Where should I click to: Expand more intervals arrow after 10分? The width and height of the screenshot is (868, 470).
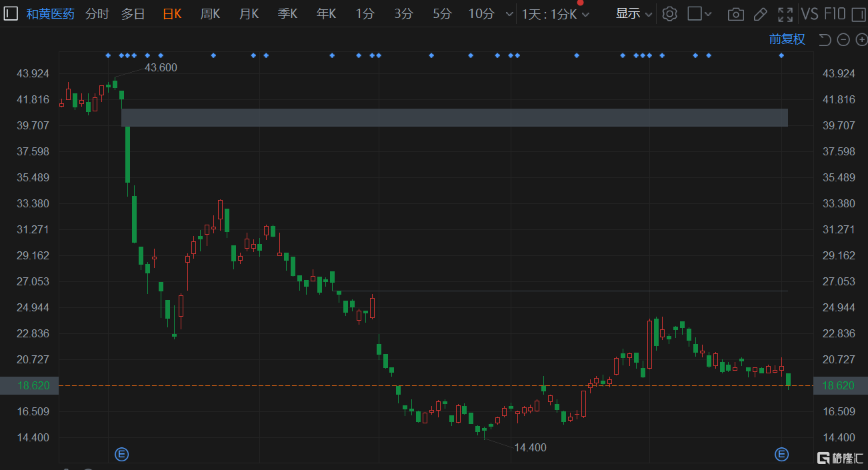coord(510,14)
